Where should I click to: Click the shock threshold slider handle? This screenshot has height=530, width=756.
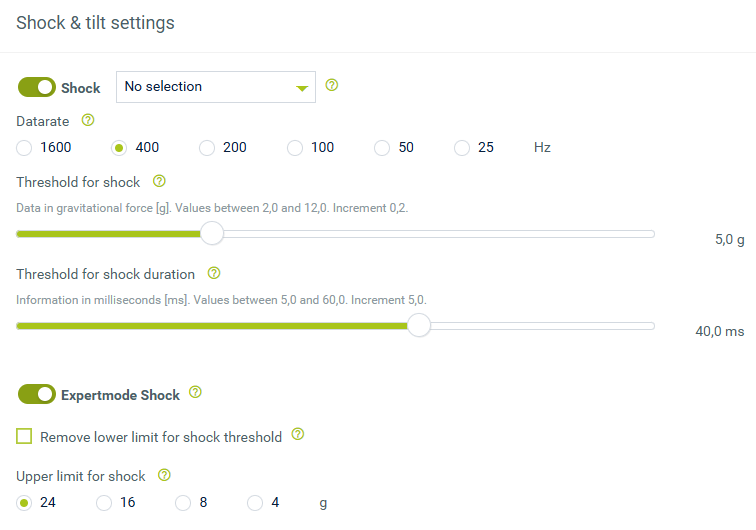212,233
